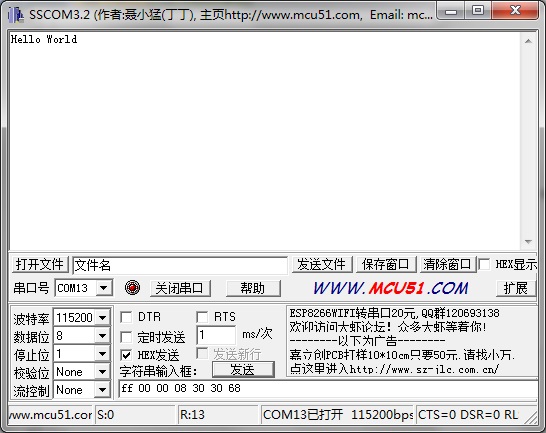The height and width of the screenshot is (433, 546).
Task: Click the WWW.MCU51.COM logo
Action: (391, 288)
